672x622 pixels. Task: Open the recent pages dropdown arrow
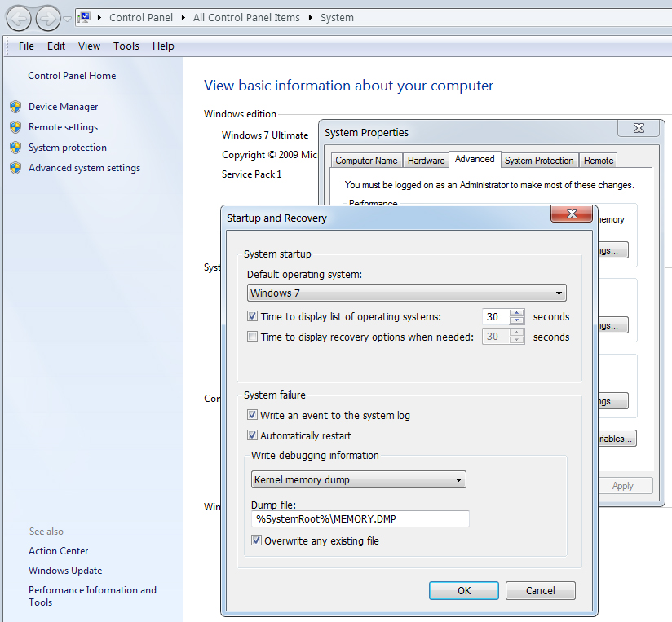pyautogui.click(x=68, y=19)
